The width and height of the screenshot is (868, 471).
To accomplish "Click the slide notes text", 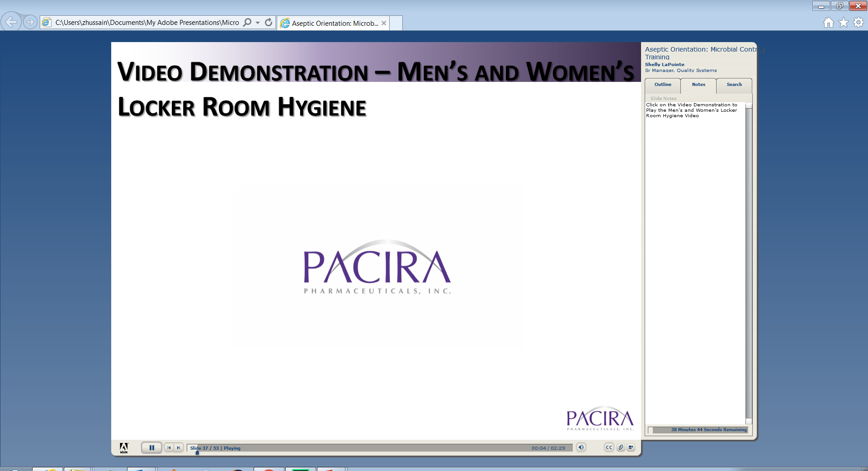I will tap(692, 110).
